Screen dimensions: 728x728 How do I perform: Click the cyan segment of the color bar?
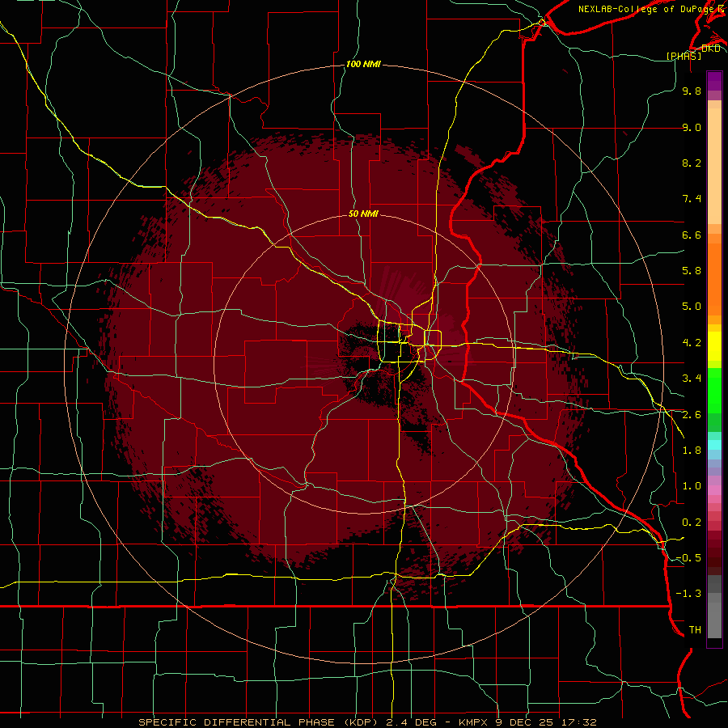pyautogui.click(x=714, y=445)
